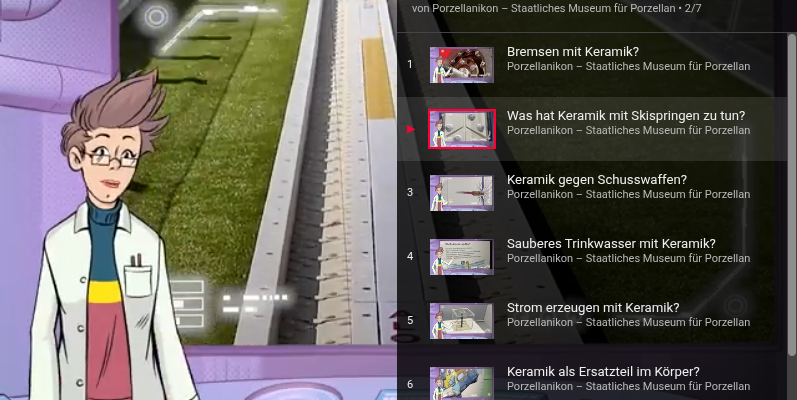Play 'Bremsen mit Keramik?' title
Screen dimensions: 797x400
[573, 51]
